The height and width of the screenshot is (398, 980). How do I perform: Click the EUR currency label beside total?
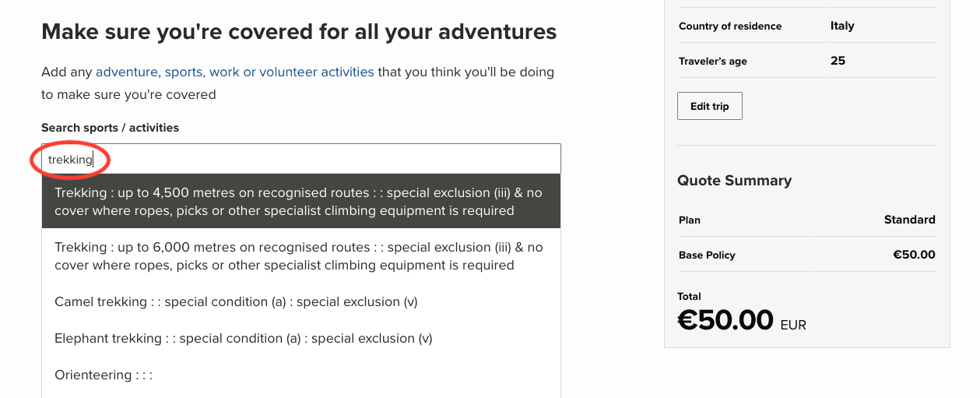793,325
